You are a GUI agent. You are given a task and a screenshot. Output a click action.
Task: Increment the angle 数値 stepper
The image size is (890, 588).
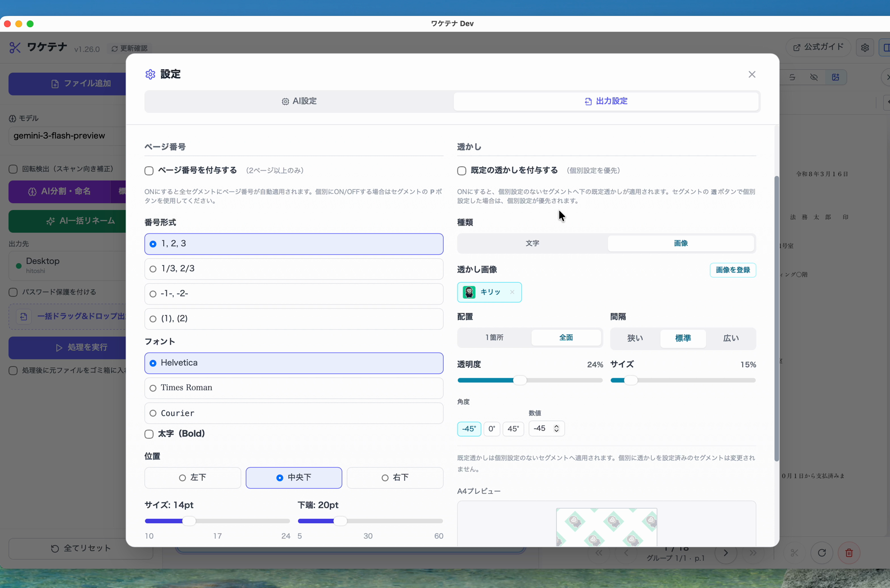pyautogui.click(x=556, y=426)
